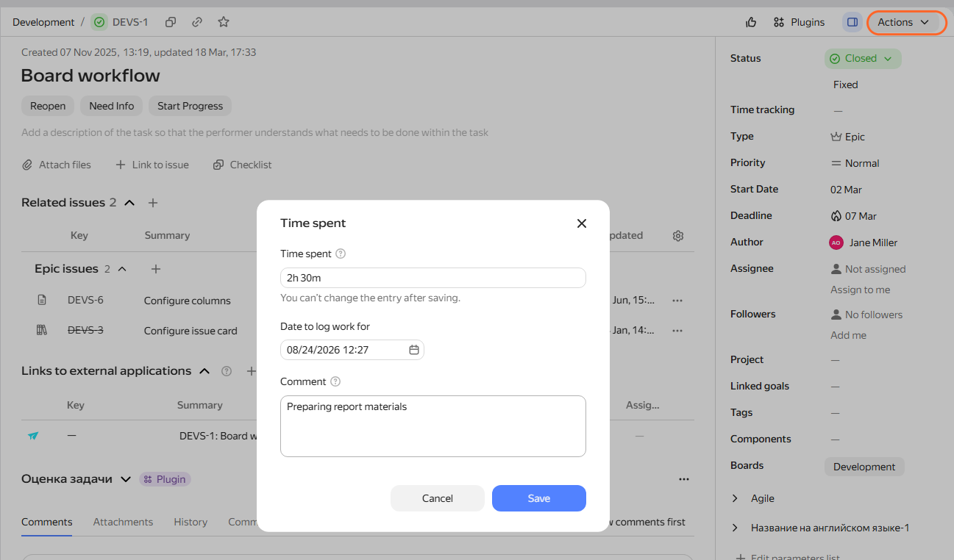
Task: Click help icon beside Comment label
Action: tap(335, 381)
